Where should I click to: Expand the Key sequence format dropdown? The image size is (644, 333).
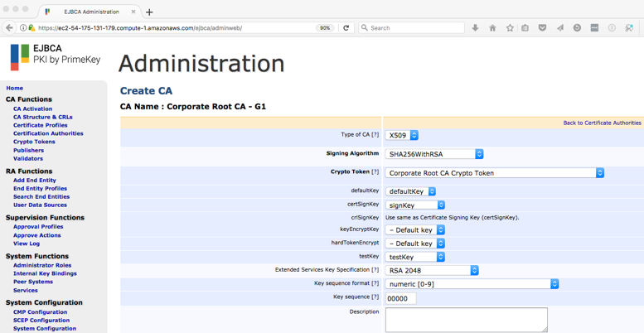coord(472,284)
